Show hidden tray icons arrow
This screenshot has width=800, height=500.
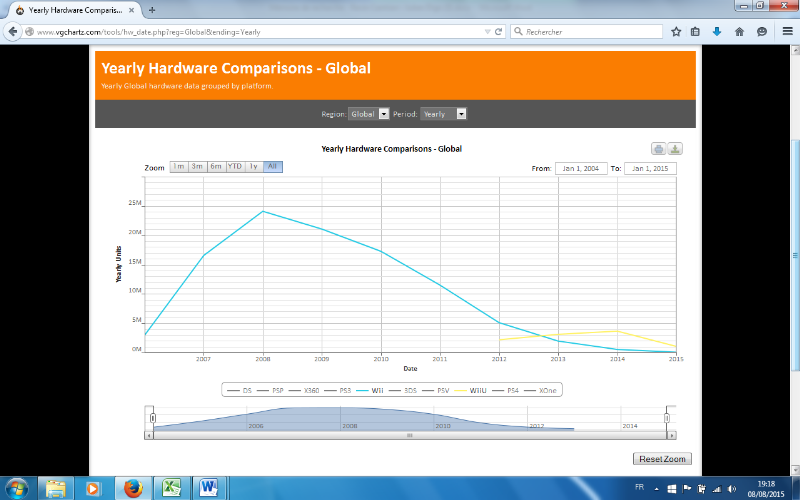pyautogui.click(x=657, y=489)
